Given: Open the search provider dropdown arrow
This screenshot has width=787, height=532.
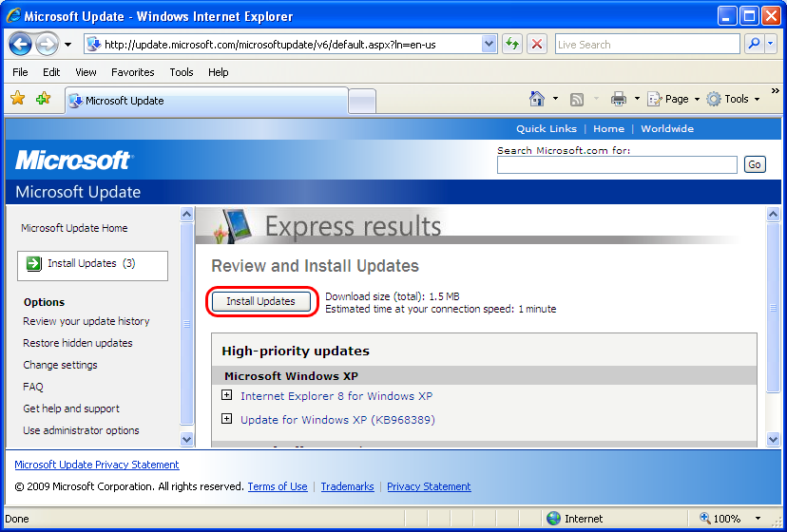Looking at the screenshot, I should point(771,44).
